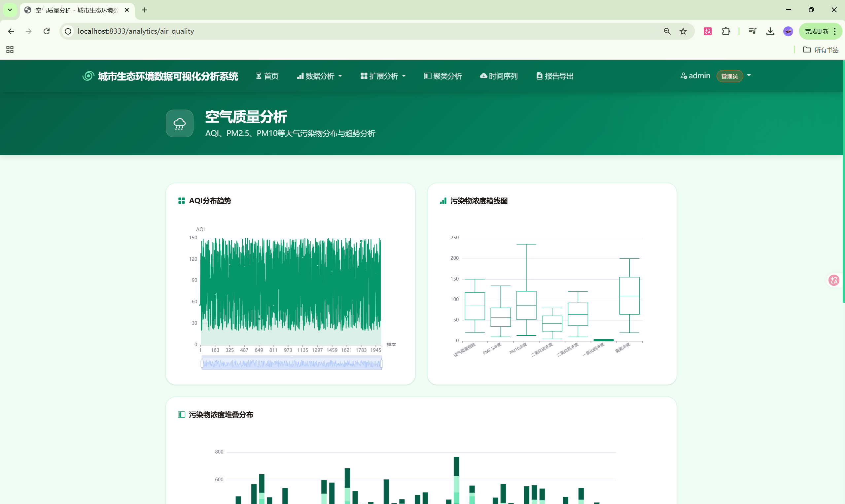The image size is (845, 504).
Task: Click the 管理员 role badge
Action: [x=729, y=76]
